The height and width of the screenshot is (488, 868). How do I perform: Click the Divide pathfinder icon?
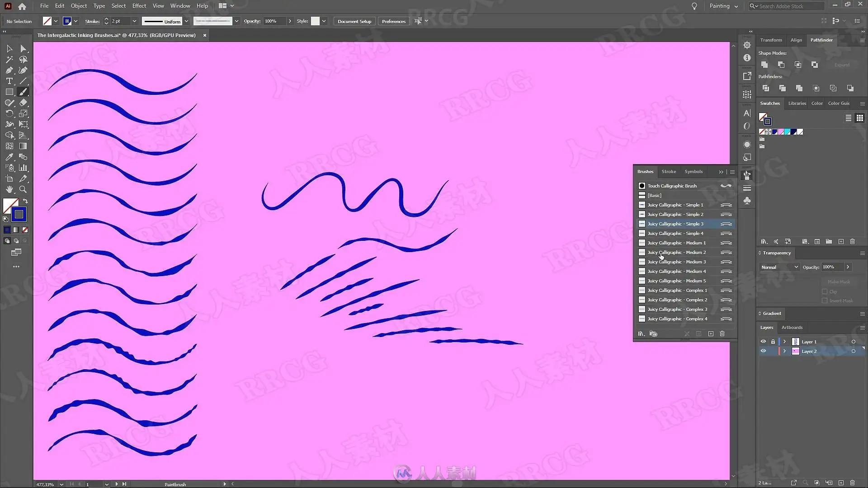pyautogui.click(x=765, y=88)
